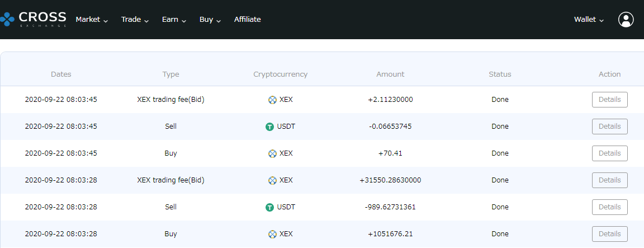The width and height of the screenshot is (644, 248).
Task: Open Details for the +1051676.21 XEX buy
Action: tap(609, 233)
